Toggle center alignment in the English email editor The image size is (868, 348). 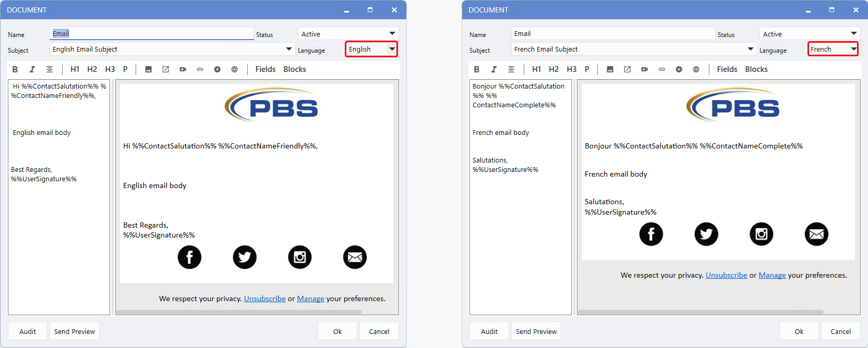pos(50,69)
